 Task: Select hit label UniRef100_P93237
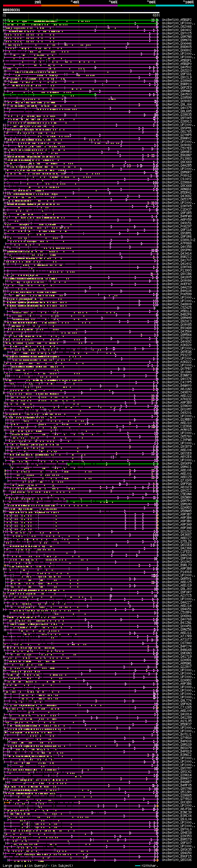click(177, 355)
